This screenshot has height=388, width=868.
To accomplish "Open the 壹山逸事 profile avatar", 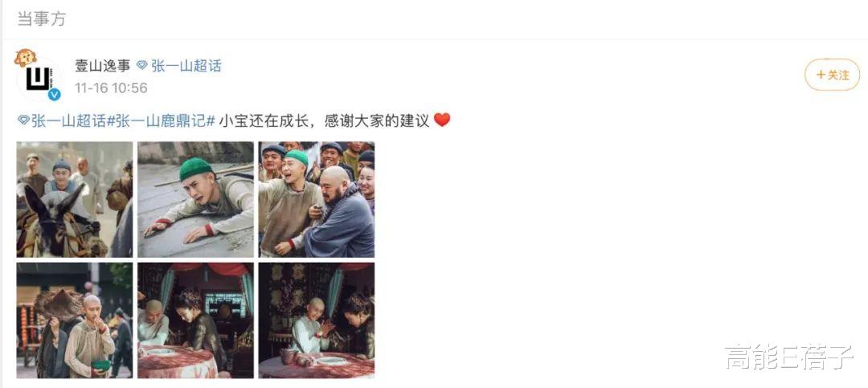I will [39, 79].
